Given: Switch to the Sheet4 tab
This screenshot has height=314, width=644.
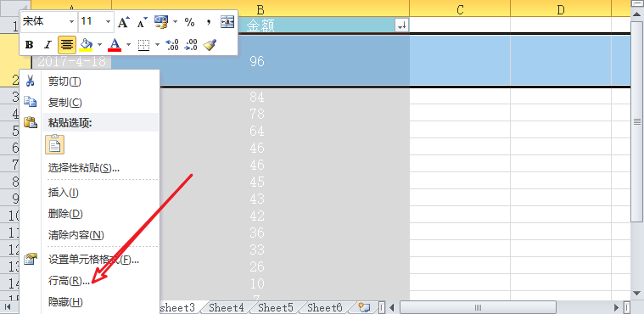Looking at the screenshot, I should [227, 307].
